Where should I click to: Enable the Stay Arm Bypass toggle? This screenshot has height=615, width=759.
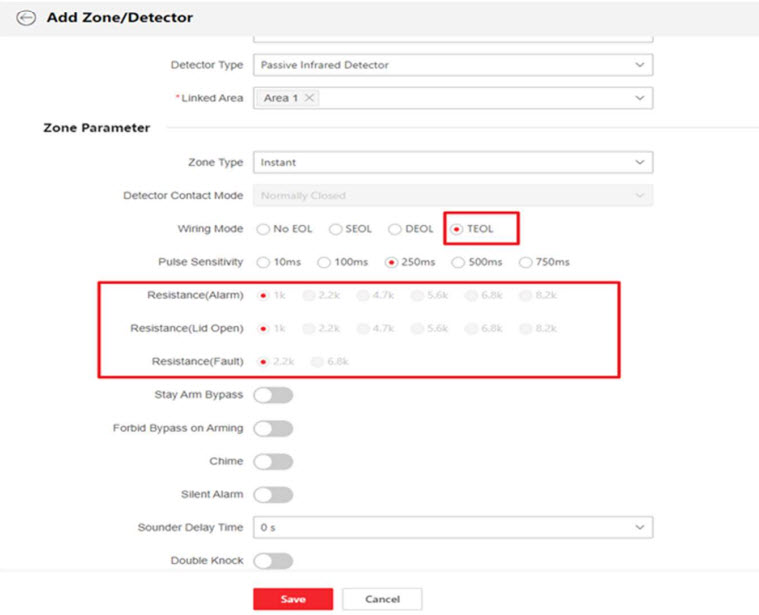click(273, 395)
